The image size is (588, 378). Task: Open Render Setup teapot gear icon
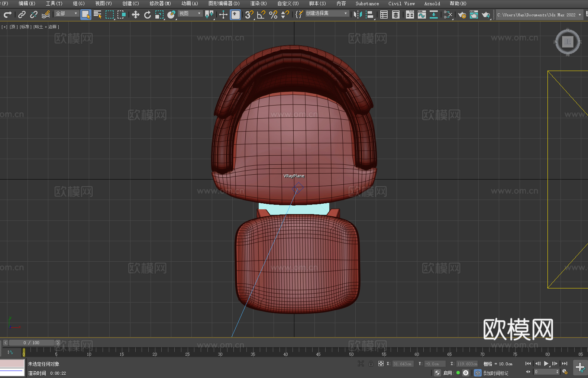point(462,14)
